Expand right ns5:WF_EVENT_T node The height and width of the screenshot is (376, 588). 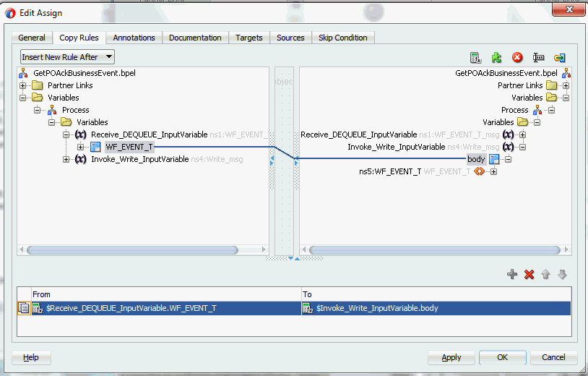[494, 172]
